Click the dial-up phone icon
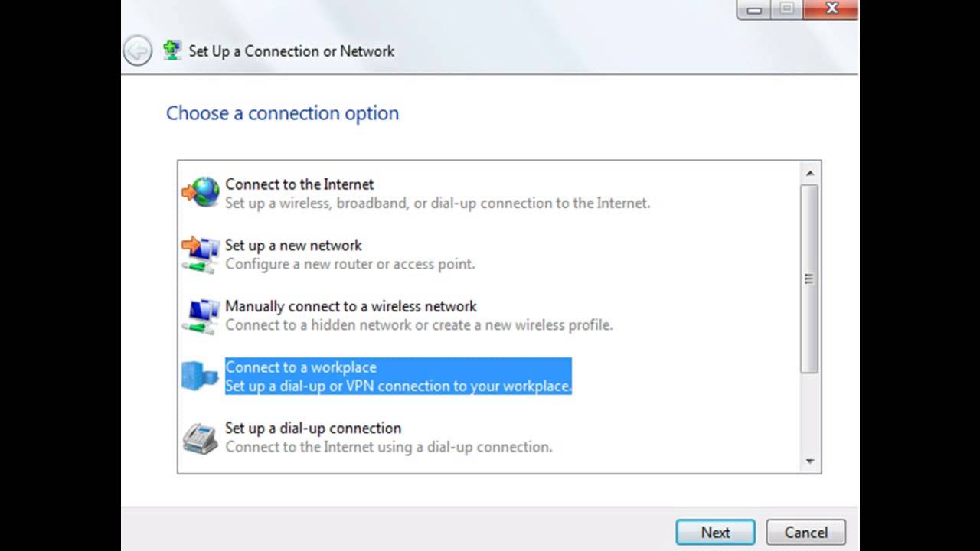 pos(201,438)
